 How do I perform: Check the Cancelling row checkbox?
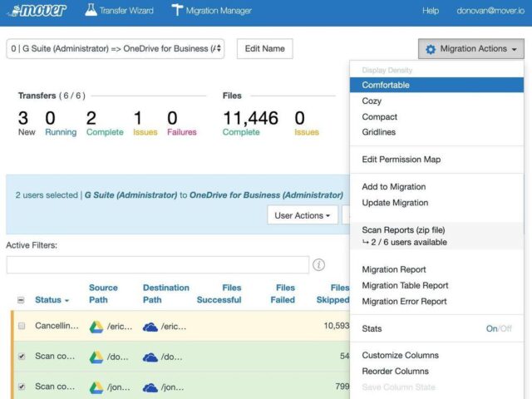(x=22, y=326)
